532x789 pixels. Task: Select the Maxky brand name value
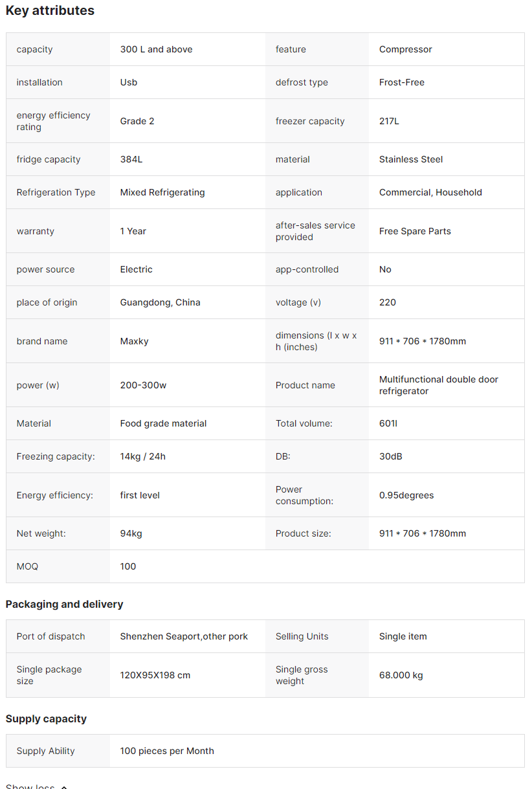tap(134, 341)
